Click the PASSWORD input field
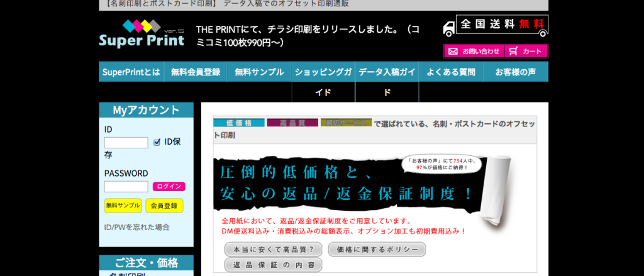644x276 pixels. click(x=126, y=187)
